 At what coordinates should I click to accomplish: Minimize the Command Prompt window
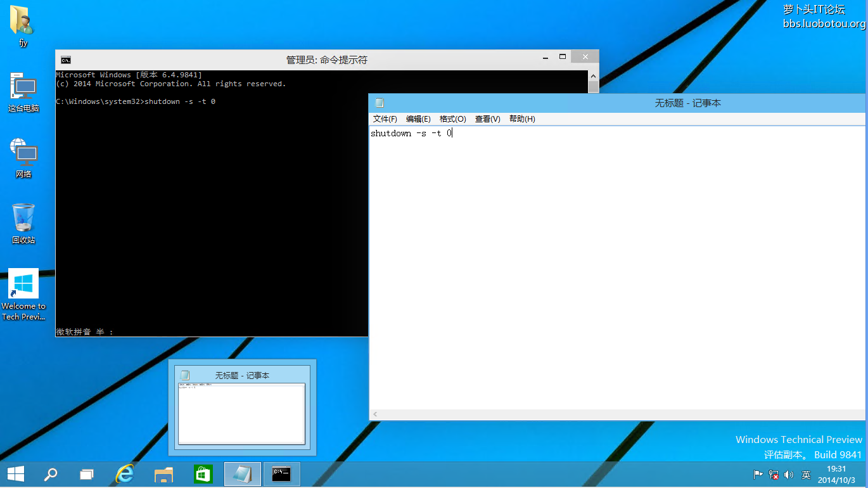[x=546, y=57]
